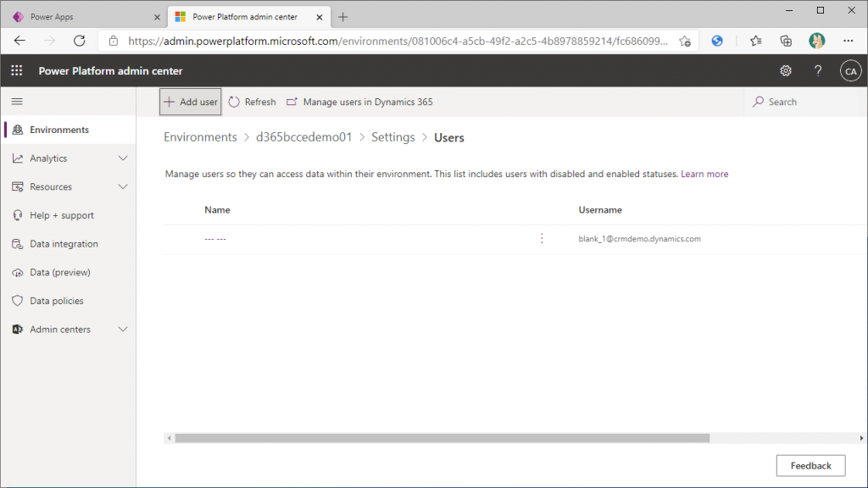868x488 pixels.
Task: Open Data (preview) in the sidebar
Action: [x=68, y=272]
